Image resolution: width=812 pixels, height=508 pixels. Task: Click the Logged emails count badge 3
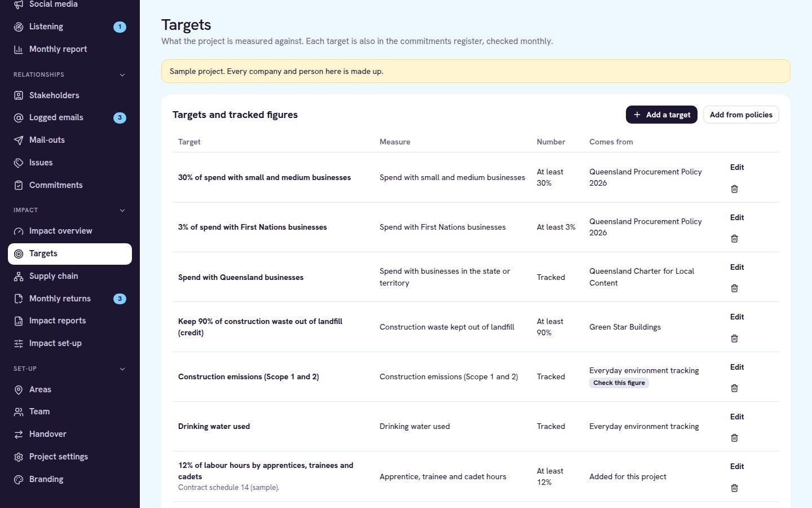click(x=120, y=117)
